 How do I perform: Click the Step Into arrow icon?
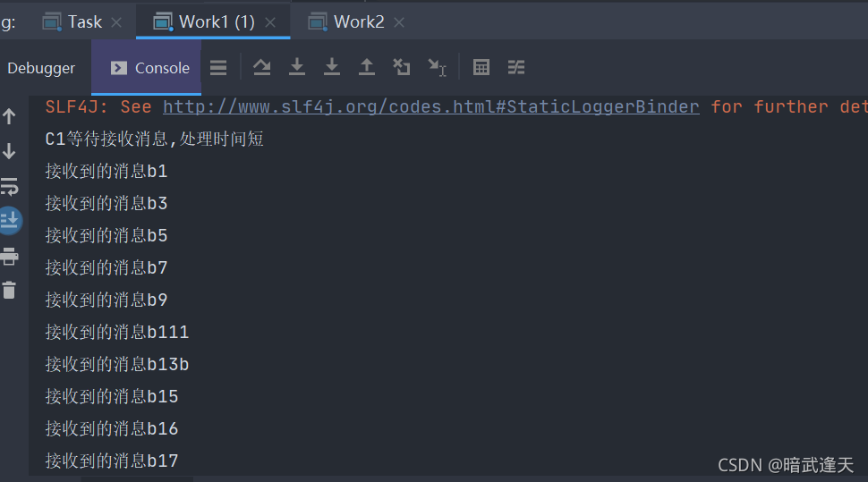point(332,67)
